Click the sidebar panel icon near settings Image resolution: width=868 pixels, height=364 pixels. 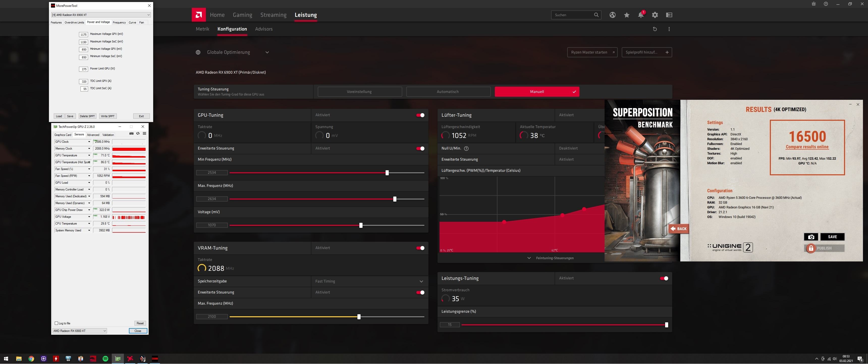pyautogui.click(x=669, y=15)
